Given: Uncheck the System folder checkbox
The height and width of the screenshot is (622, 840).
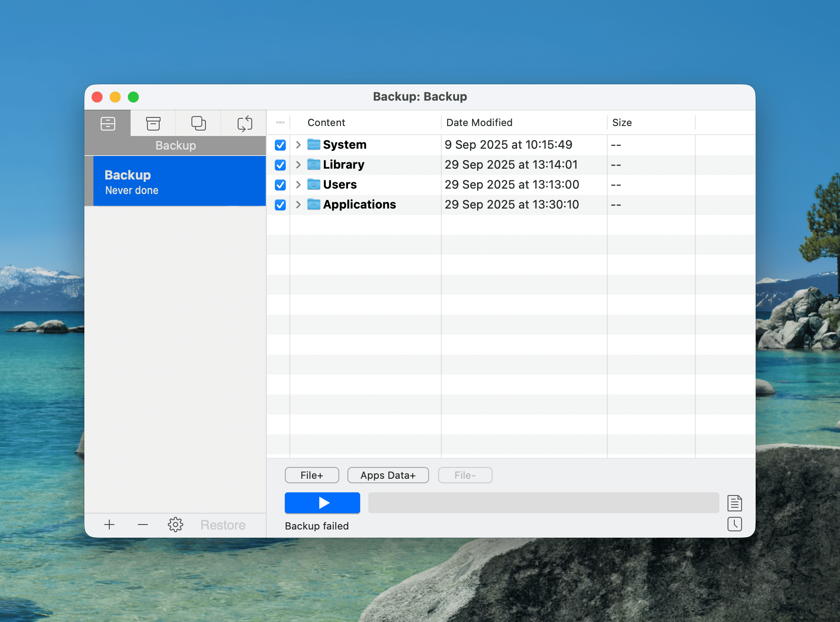Looking at the screenshot, I should point(280,145).
